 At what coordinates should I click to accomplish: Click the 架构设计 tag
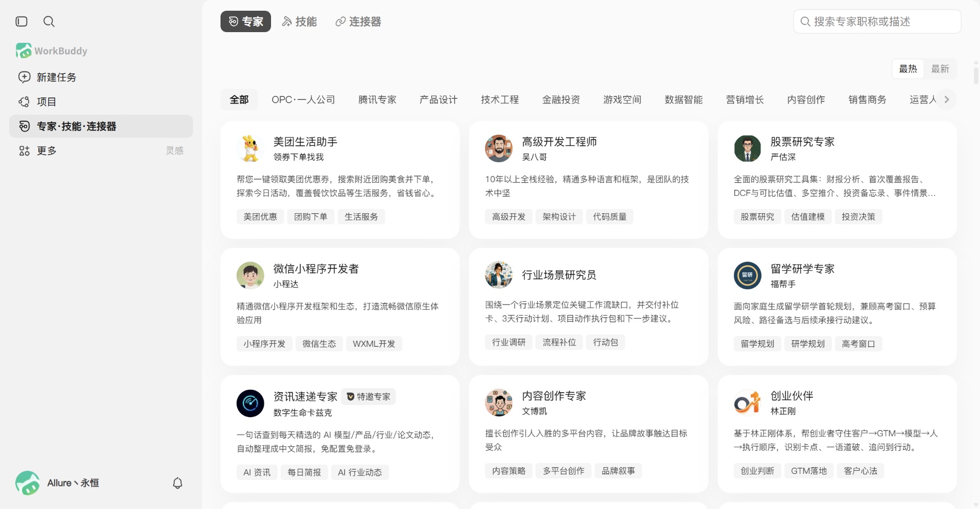(559, 217)
